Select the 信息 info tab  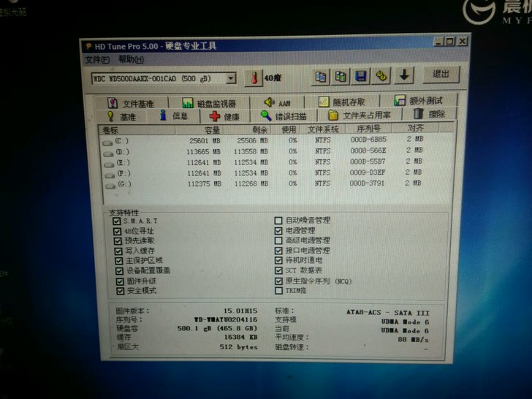[174, 116]
